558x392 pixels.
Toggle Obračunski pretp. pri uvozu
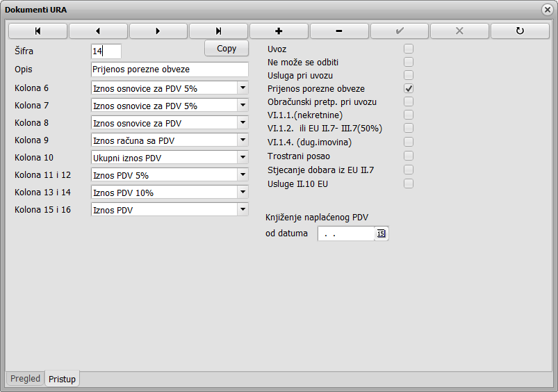(x=409, y=101)
